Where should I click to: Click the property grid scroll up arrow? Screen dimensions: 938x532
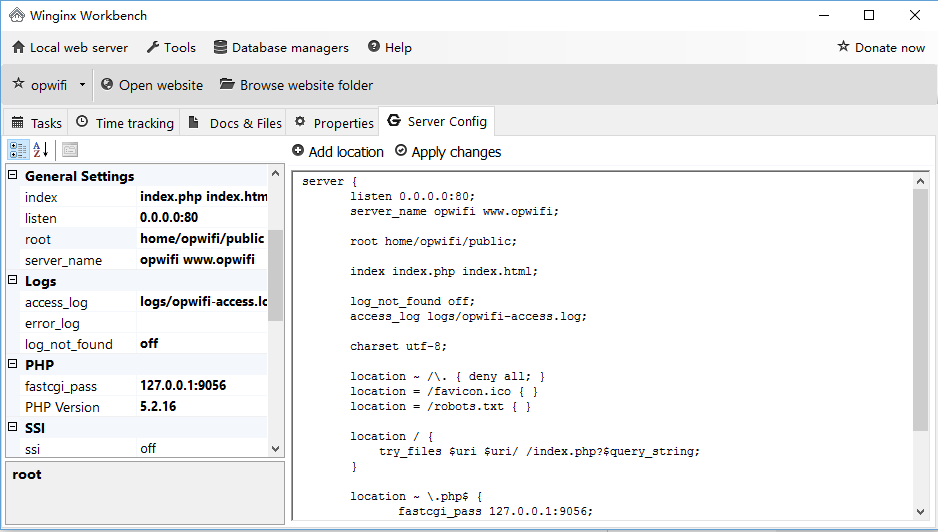pyautogui.click(x=275, y=174)
